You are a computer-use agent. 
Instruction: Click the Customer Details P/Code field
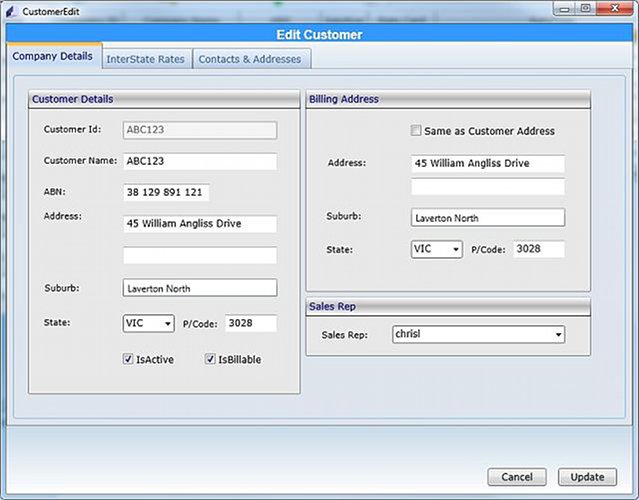point(251,323)
